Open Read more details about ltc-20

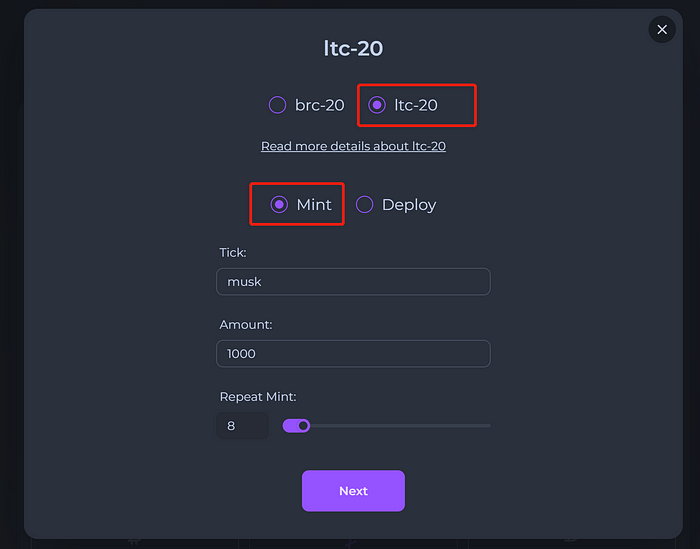click(x=353, y=146)
